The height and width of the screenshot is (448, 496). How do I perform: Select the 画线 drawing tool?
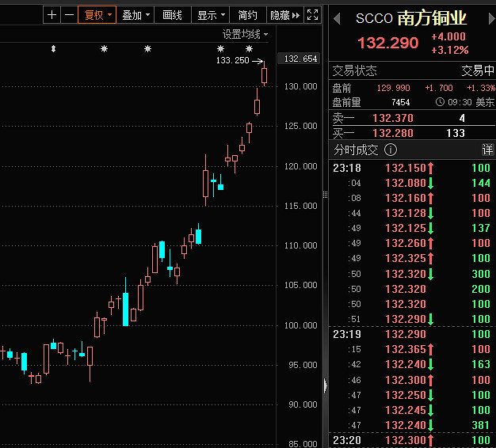tap(173, 15)
